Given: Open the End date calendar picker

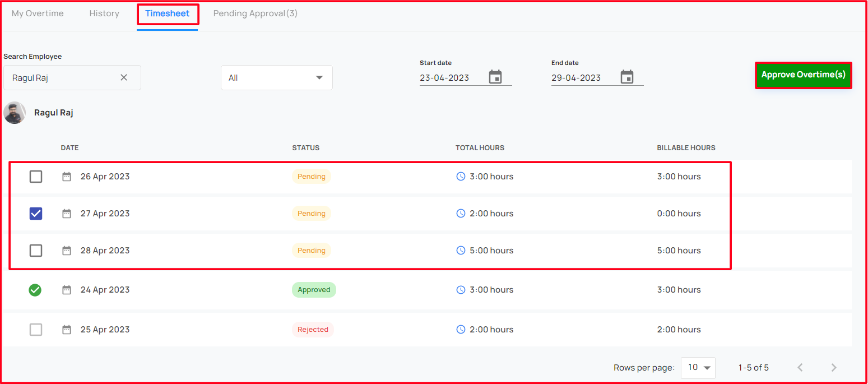Looking at the screenshot, I should point(627,77).
